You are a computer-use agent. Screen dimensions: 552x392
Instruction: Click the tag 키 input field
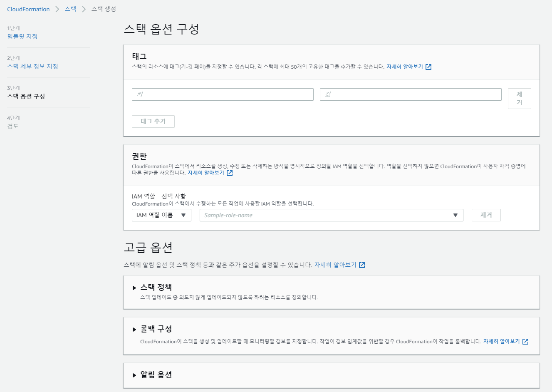pos(223,94)
